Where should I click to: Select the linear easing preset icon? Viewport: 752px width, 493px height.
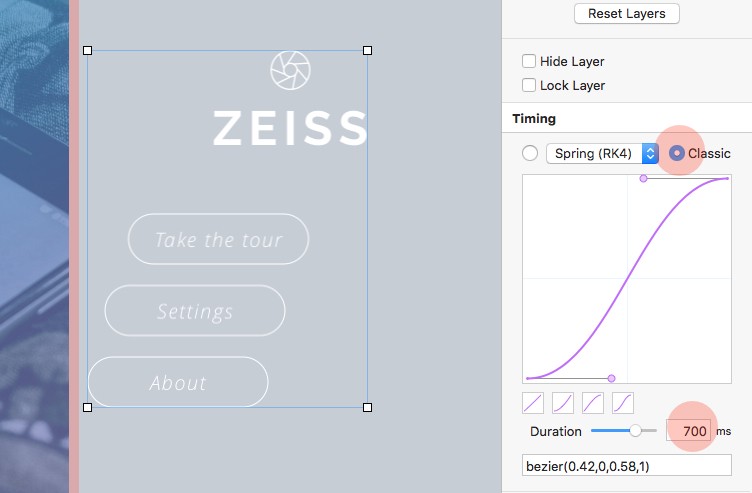[x=533, y=403]
